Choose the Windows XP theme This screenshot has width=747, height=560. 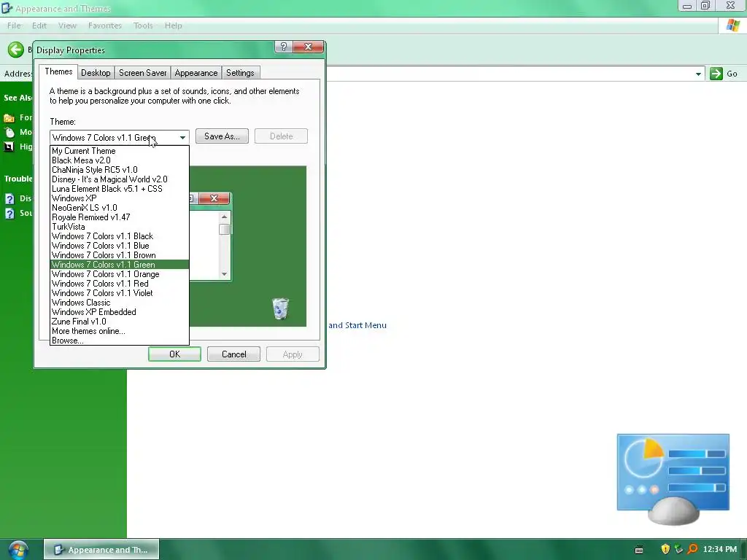(x=120, y=198)
